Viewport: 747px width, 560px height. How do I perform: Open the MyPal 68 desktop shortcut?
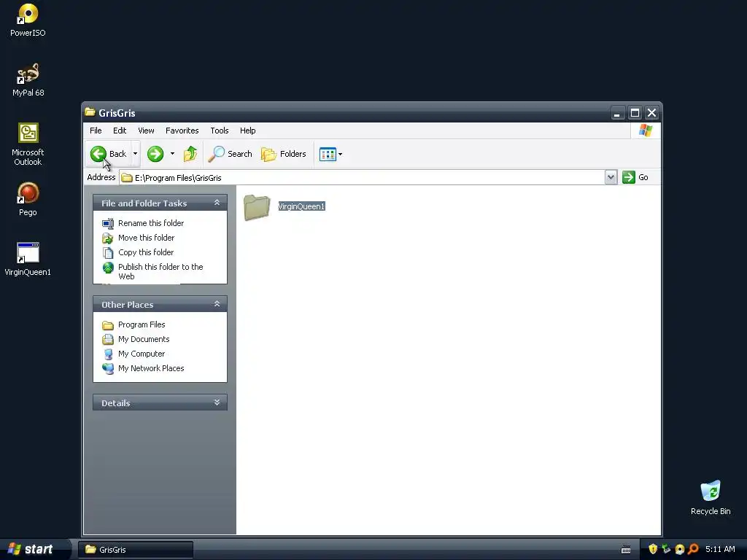pos(28,80)
